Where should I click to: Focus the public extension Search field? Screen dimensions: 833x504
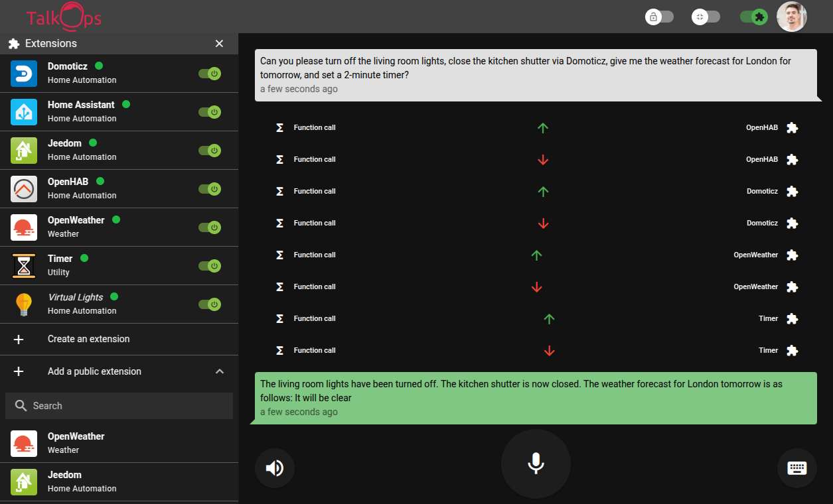coord(119,406)
